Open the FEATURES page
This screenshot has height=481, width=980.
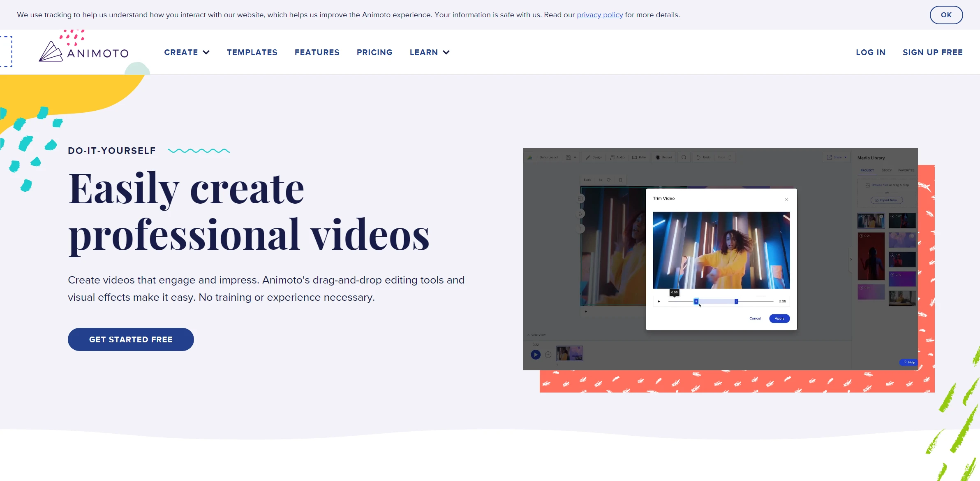click(317, 52)
